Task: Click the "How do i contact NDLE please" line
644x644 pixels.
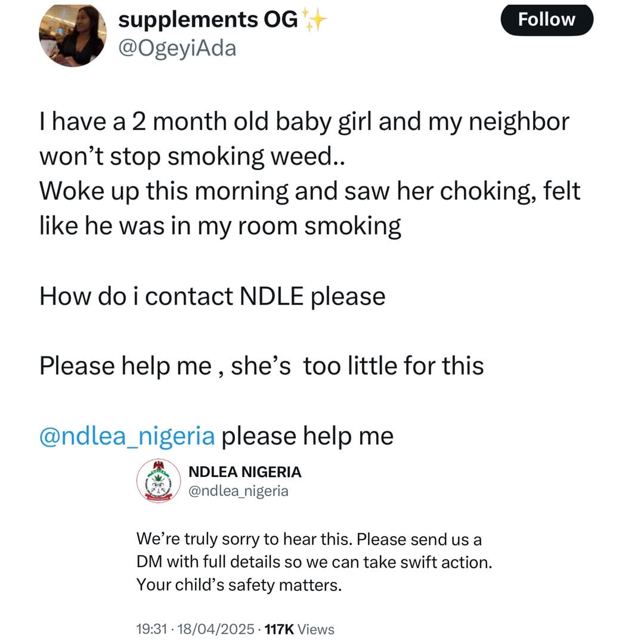Action: [212, 296]
